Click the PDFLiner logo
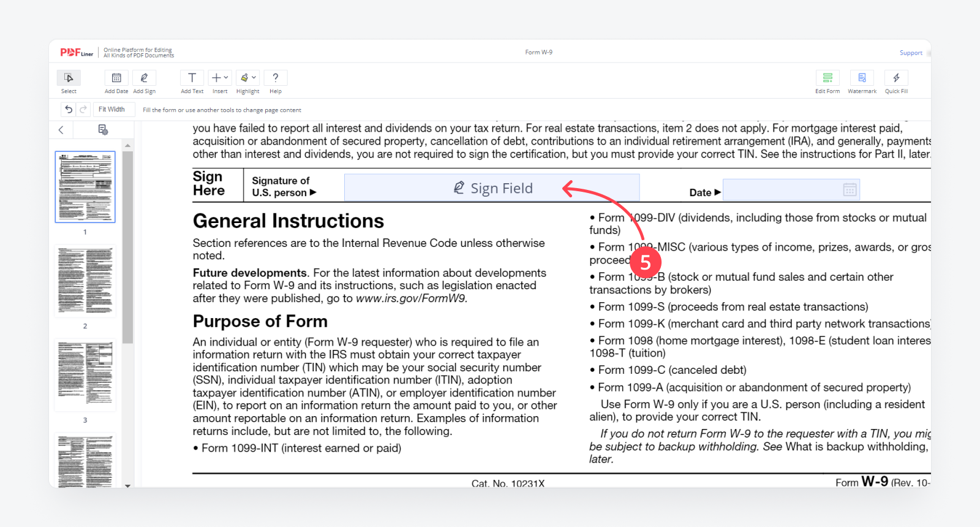Screen dimensions: 980x527 click(x=77, y=52)
